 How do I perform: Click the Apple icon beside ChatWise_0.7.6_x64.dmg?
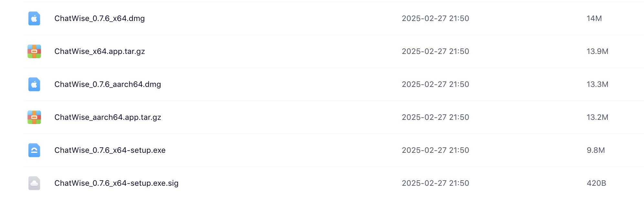34,18
